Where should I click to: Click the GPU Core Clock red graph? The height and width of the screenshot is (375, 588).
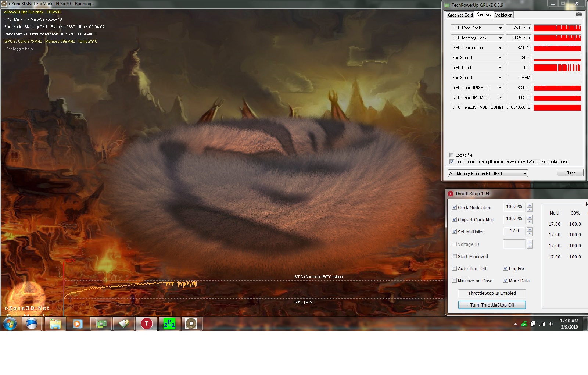[557, 28]
